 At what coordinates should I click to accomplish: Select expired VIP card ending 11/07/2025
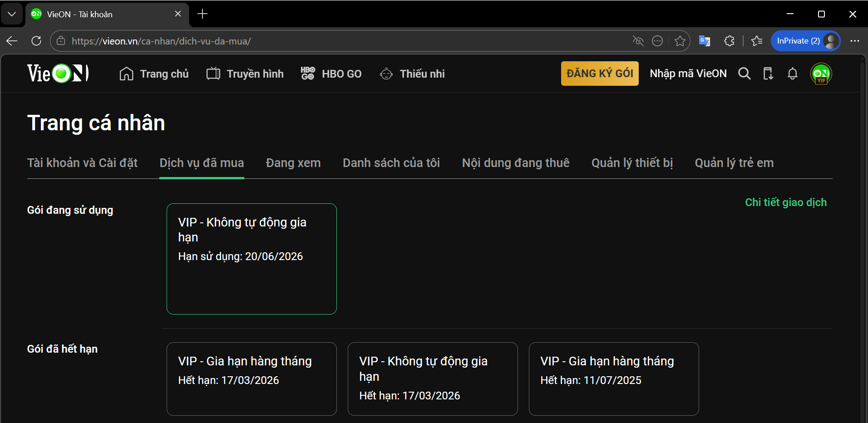click(614, 379)
